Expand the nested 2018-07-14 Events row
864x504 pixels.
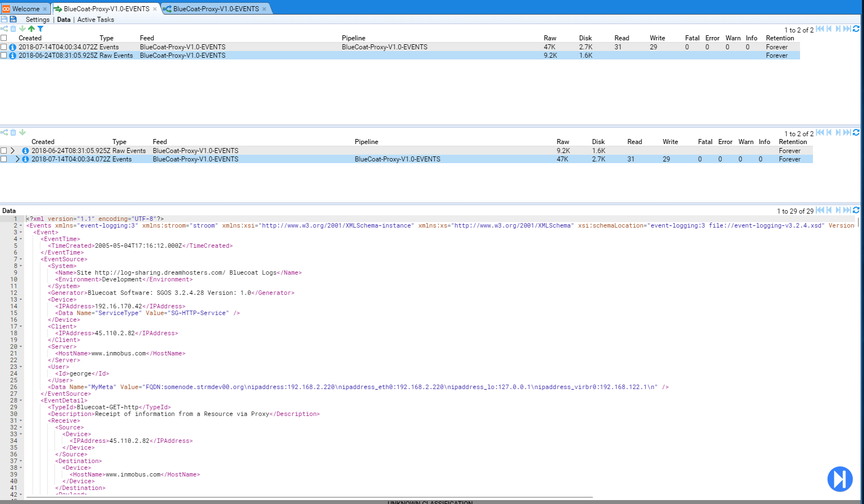point(18,159)
